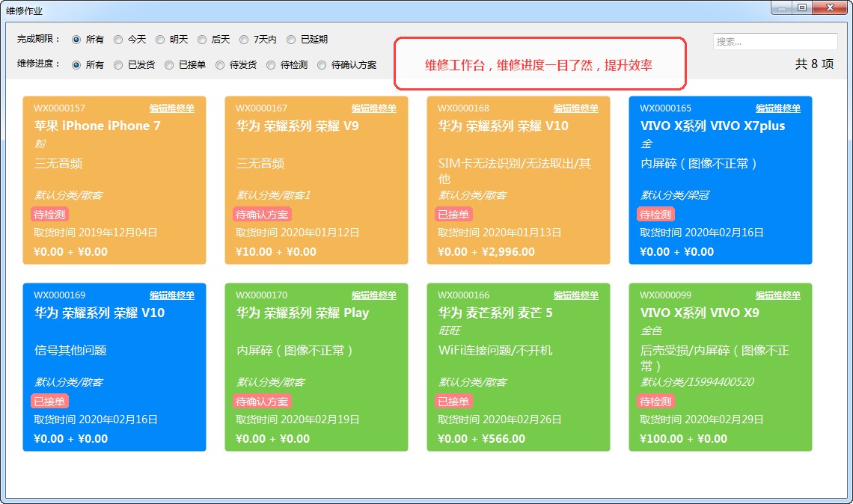This screenshot has height=504, width=853.
Task: Open 编辑维修单 link on WX0000165 card
Action: (x=778, y=108)
